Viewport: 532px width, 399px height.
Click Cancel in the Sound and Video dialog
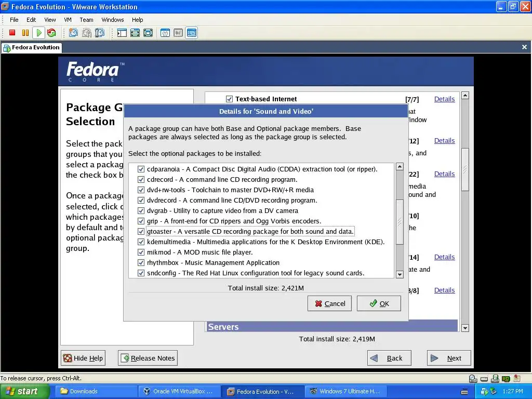329,303
